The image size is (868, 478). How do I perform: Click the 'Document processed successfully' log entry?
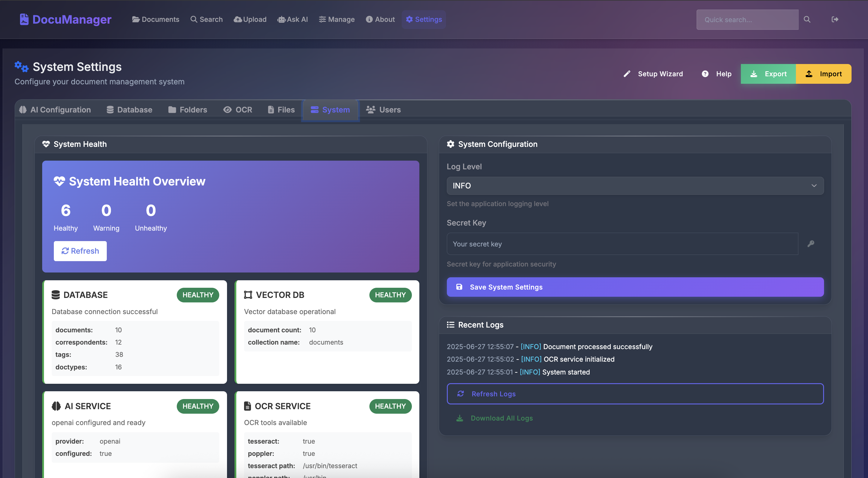549,346
